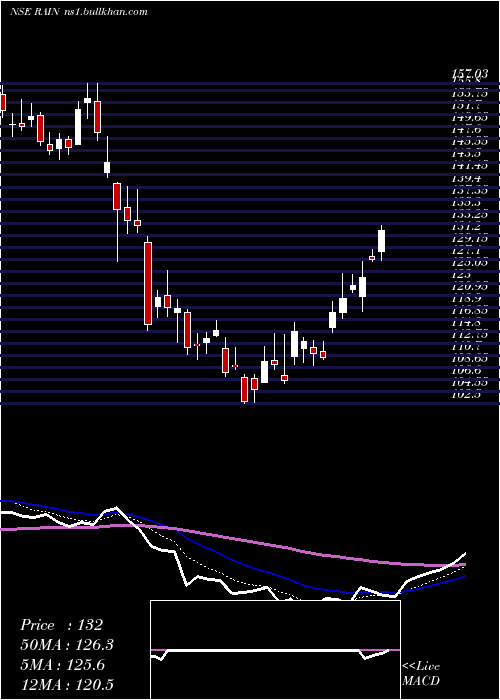Click the <<Live MACD label
Image resolution: width=500 pixels, height=700 pixels.
point(421,674)
